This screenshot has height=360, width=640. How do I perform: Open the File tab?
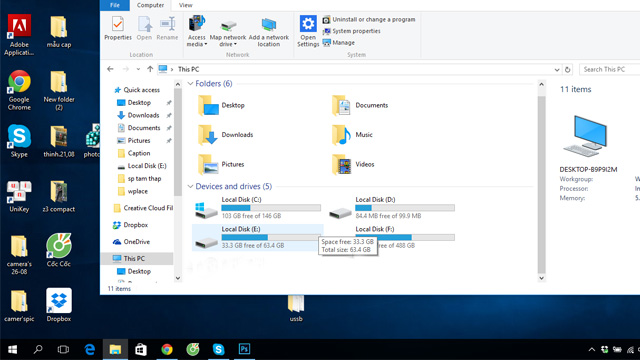115,5
